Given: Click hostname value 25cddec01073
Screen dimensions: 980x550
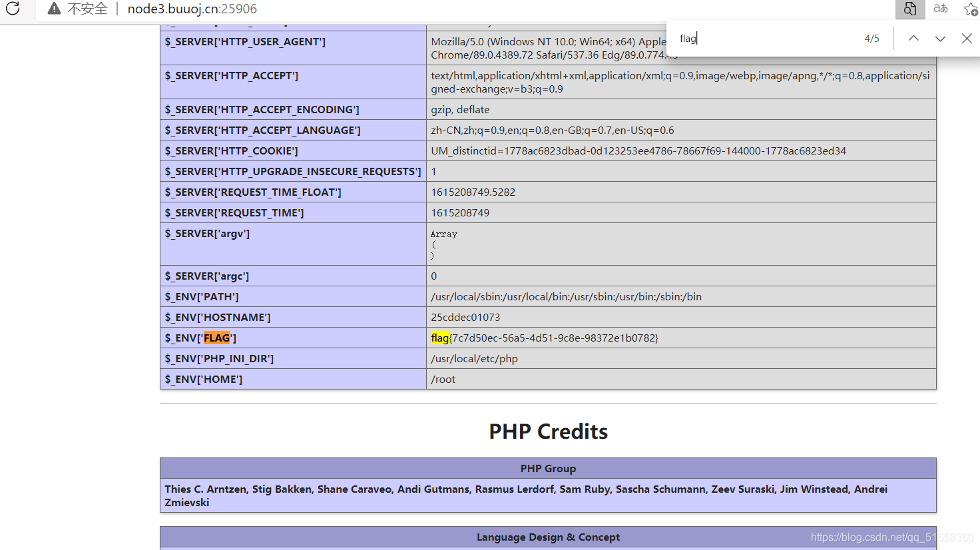Looking at the screenshot, I should pos(465,317).
